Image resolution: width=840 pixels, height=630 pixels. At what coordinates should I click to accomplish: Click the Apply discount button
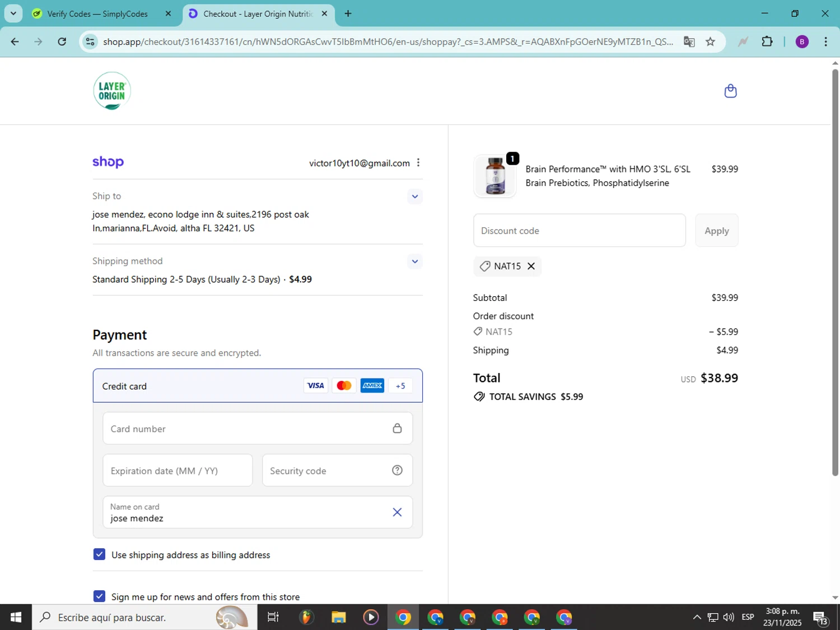(716, 230)
